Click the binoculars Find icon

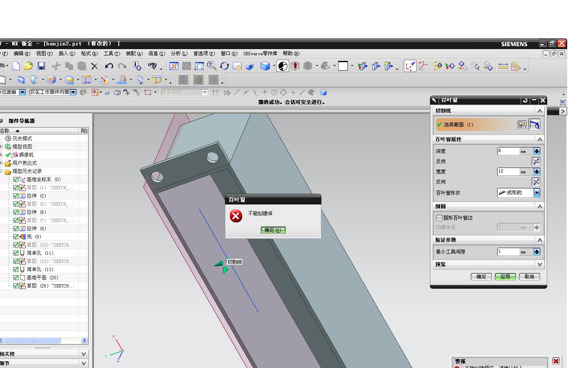pyautogui.click(x=152, y=66)
